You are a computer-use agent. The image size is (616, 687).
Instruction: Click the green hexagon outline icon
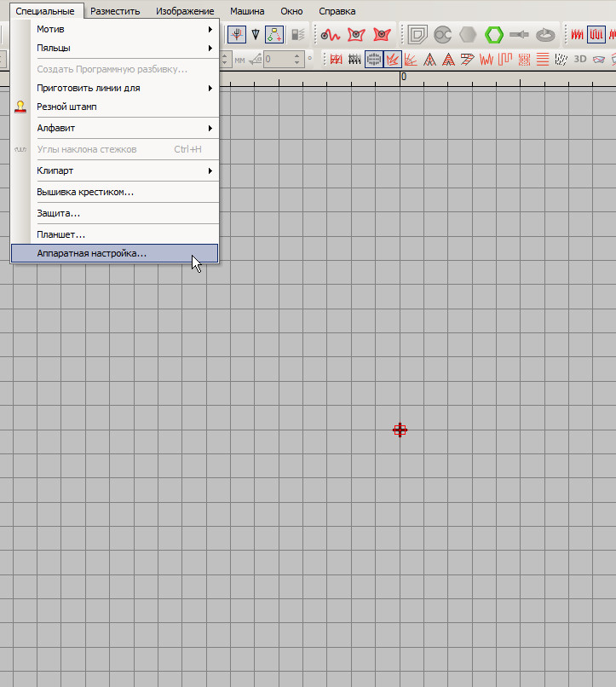pyautogui.click(x=494, y=35)
